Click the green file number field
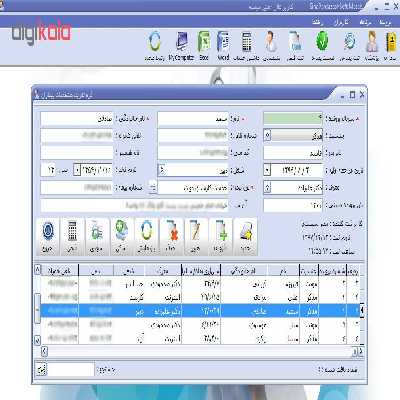 pyautogui.click(x=293, y=118)
